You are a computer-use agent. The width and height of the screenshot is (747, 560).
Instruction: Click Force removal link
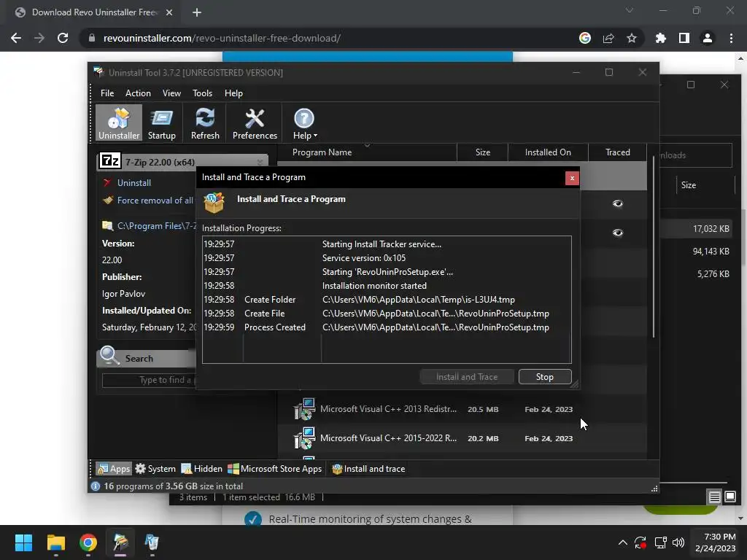[155, 201]
